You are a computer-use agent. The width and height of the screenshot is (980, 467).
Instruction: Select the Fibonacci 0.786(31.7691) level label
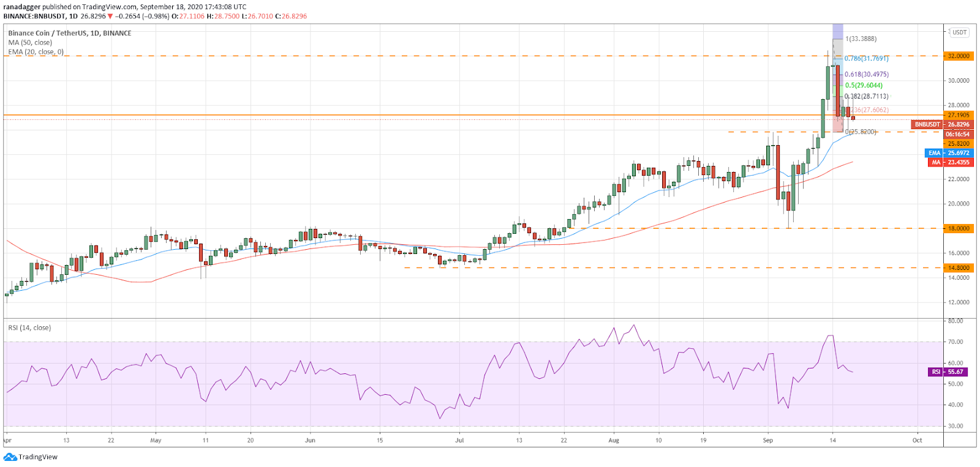[x=866, y=59]
